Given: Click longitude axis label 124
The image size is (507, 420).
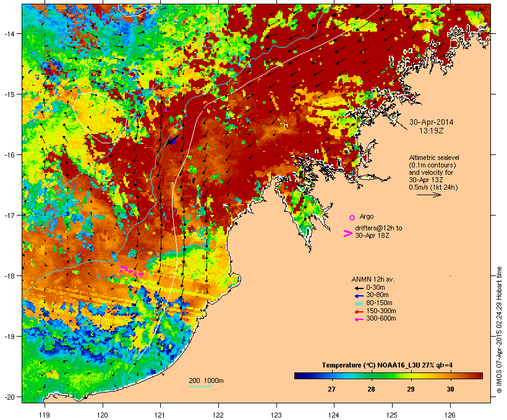Looking at the screenshot, I should pos(334,415).
